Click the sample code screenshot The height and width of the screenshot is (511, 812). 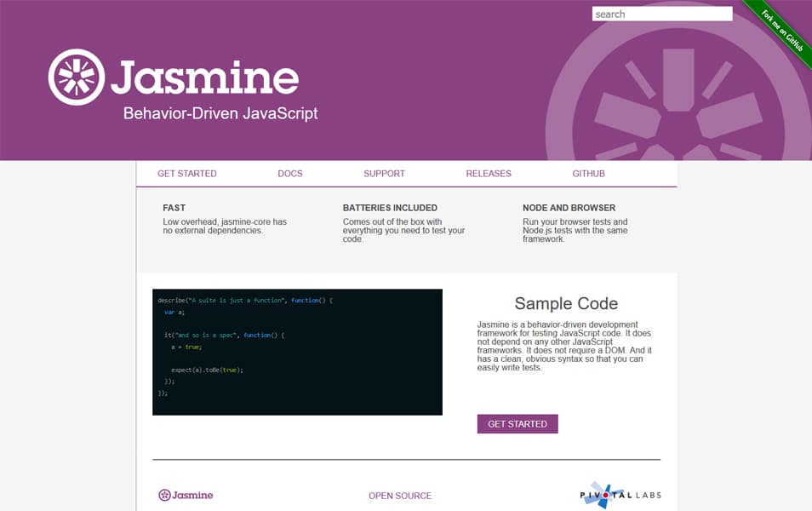(297, 352)
